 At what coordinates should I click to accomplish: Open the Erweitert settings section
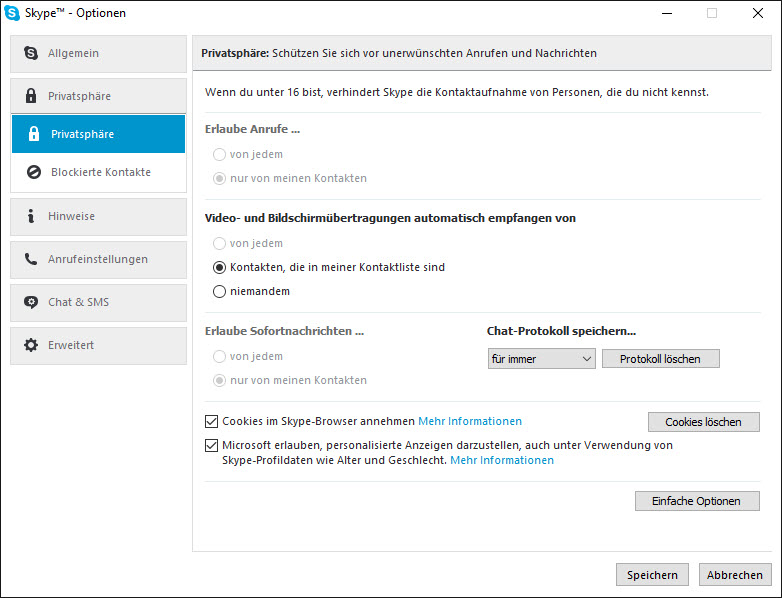[98, 346]
